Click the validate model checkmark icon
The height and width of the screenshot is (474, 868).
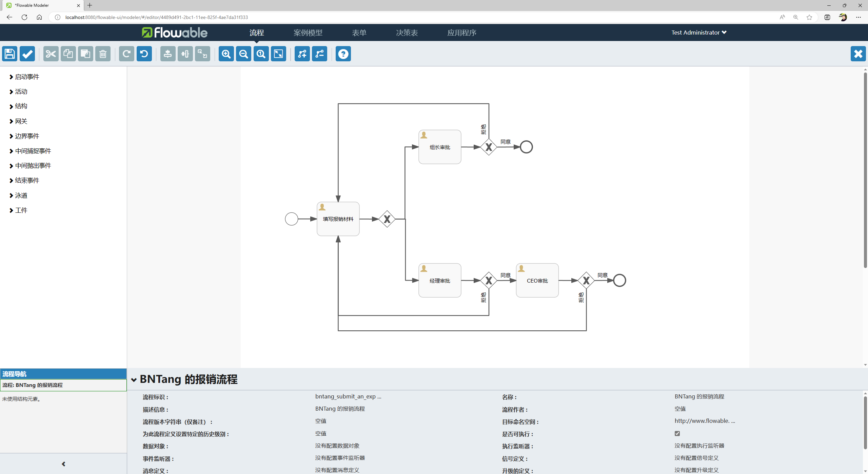pos(27,54)
